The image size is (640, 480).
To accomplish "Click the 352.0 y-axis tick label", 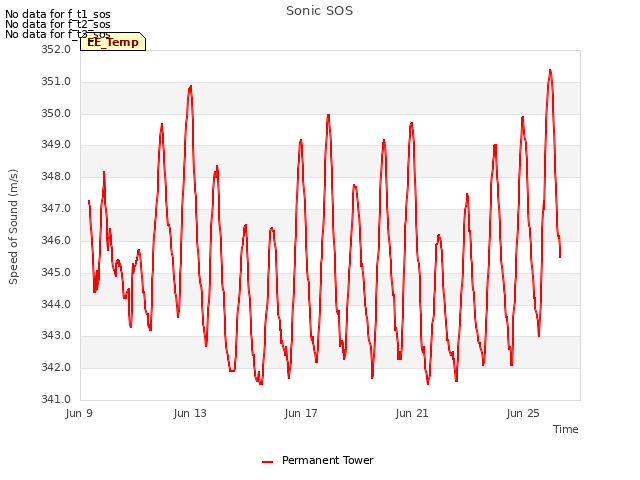I will (56, 49).
